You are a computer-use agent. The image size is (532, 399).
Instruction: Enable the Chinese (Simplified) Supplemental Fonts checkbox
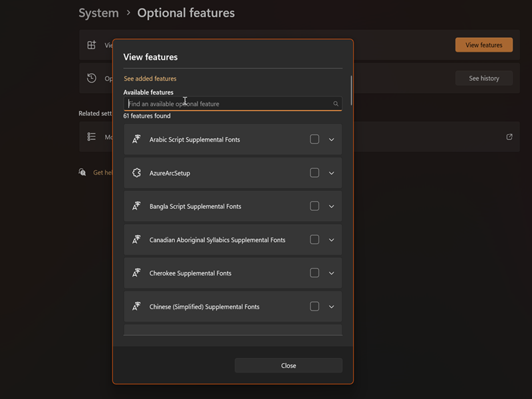[315, 307]
